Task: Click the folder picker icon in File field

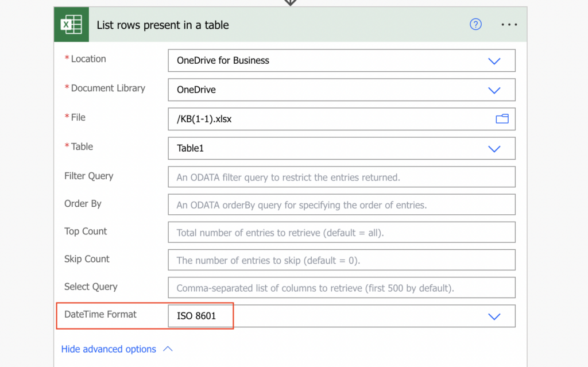Action: [502, 119]
